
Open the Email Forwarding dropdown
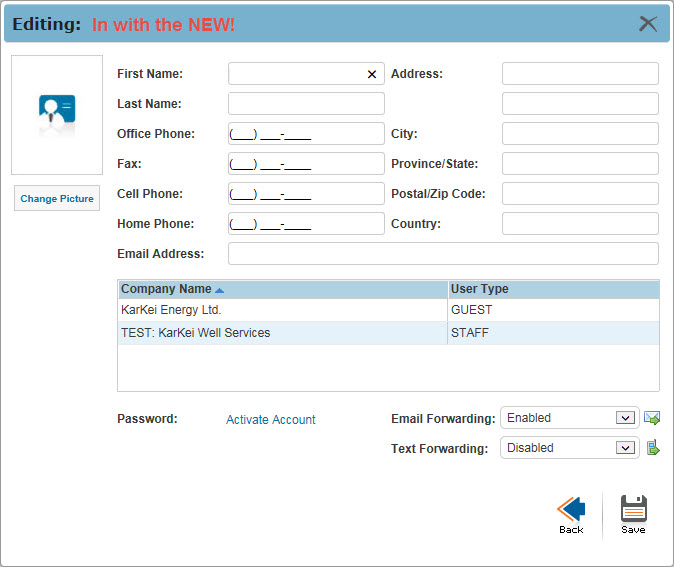click(x=625, y=418)
